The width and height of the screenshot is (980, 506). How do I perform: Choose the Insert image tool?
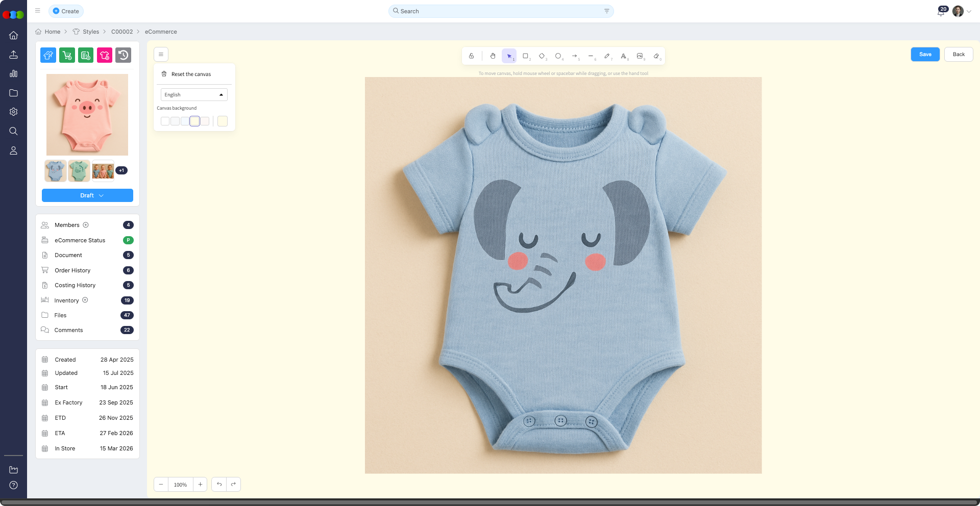(x=640, y=56)
